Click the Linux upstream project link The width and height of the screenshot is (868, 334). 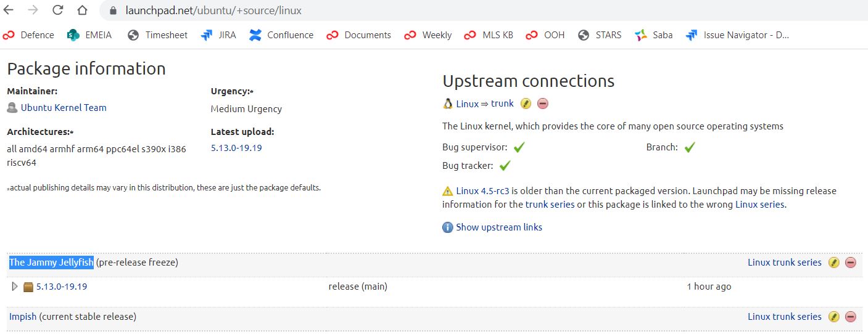click(x=467, y=104)
